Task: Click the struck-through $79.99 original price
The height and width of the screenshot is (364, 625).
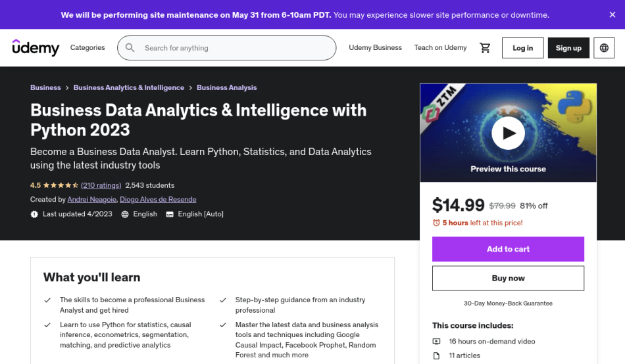Action: [x=502, y=206]
